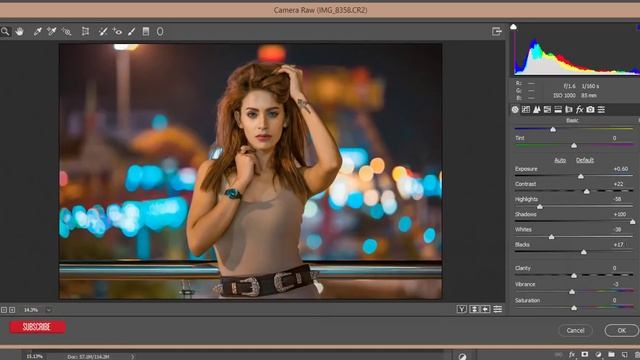Click the Saturation slider handle
Screen dimensions: 640x360
pos(574,308)
